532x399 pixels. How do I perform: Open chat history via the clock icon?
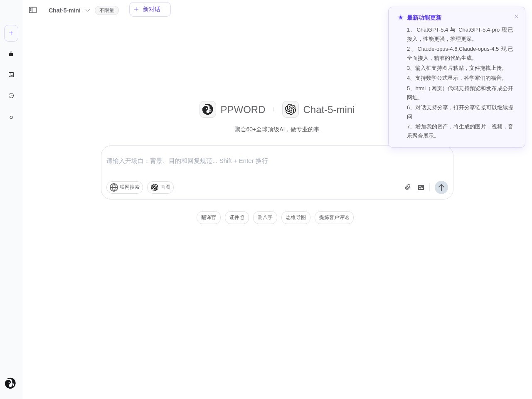[11, 96]
